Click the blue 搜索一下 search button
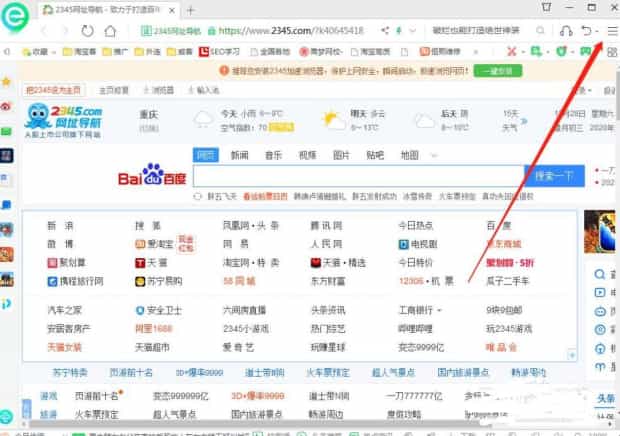The height and width of the screenshot is (436, 620). [x=554, y=176]
